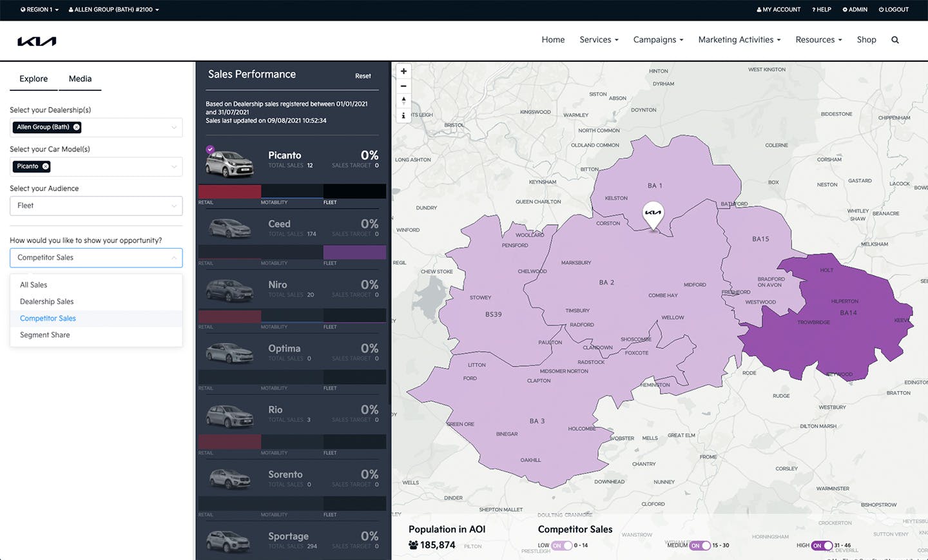Viewport: 928px width, 560px height.
Task: Select All Sales option
Action: 96,285
